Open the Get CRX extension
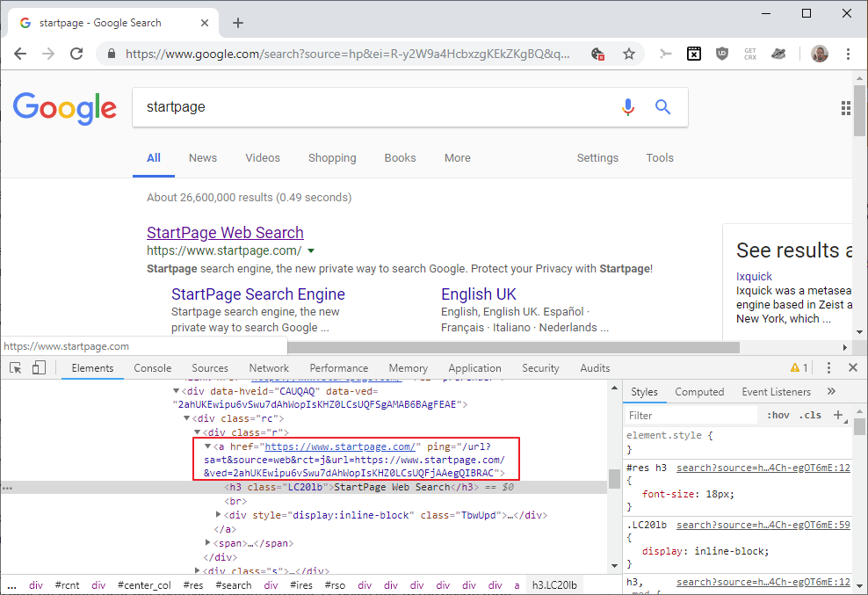This screenshot has width=868, height=595. 750,54
